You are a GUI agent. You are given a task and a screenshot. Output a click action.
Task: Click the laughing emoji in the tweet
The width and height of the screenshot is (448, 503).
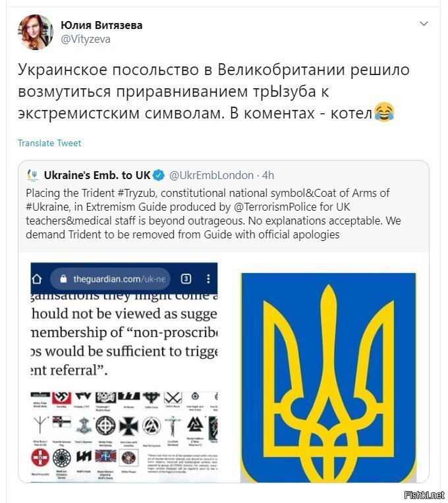[384, 113]
